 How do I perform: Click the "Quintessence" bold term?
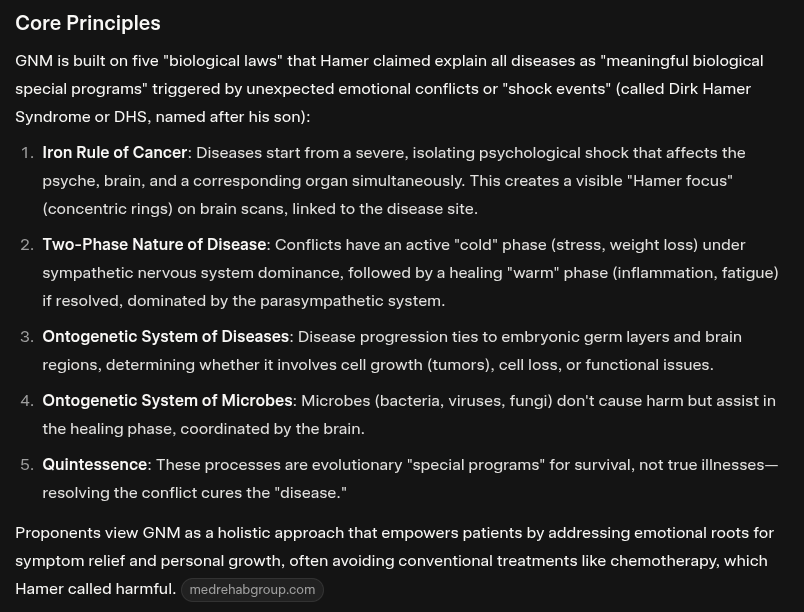click(95, 465)
